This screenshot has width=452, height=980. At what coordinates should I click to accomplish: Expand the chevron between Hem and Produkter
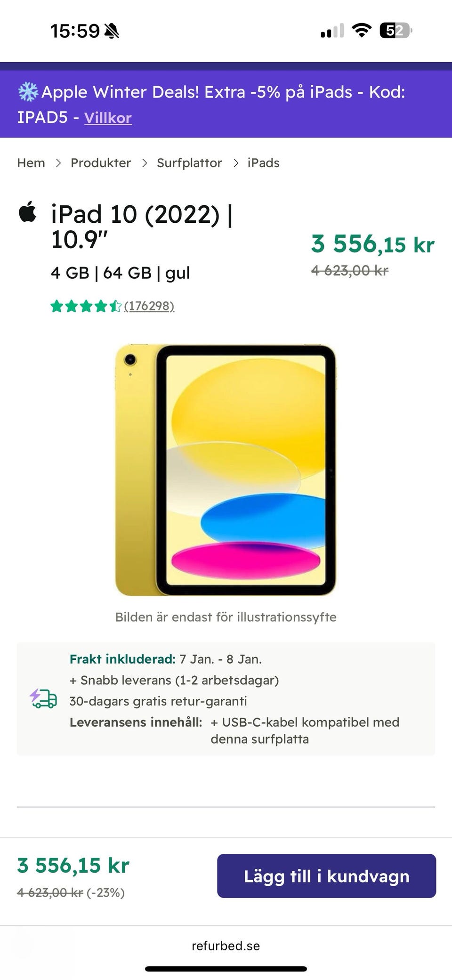click(x=58, y=163)
